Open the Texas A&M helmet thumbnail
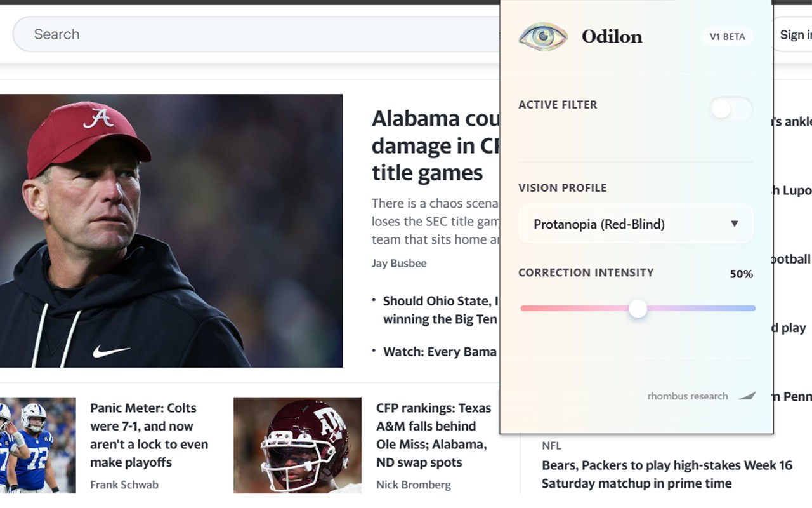The image size is (812, 508). [297, 445]
